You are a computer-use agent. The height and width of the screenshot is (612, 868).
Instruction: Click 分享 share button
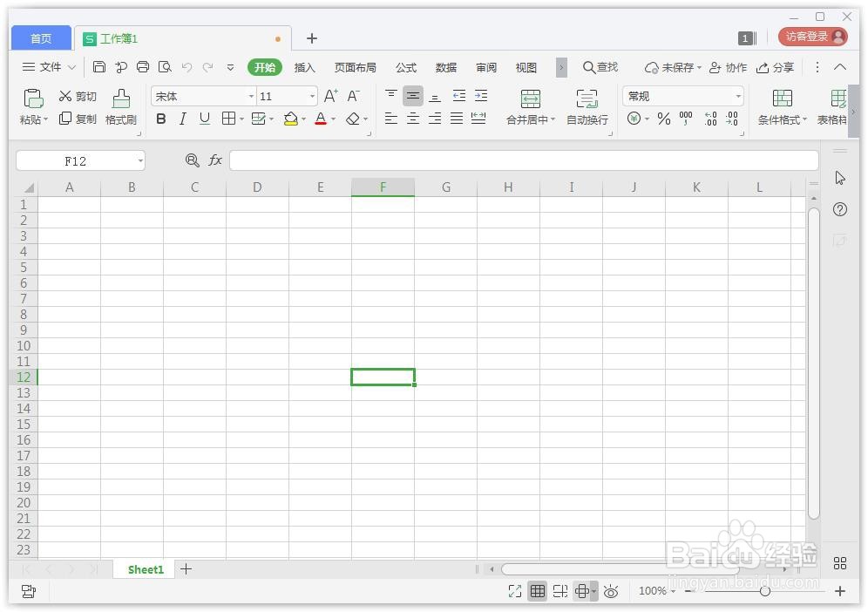[x=775, y=67]
